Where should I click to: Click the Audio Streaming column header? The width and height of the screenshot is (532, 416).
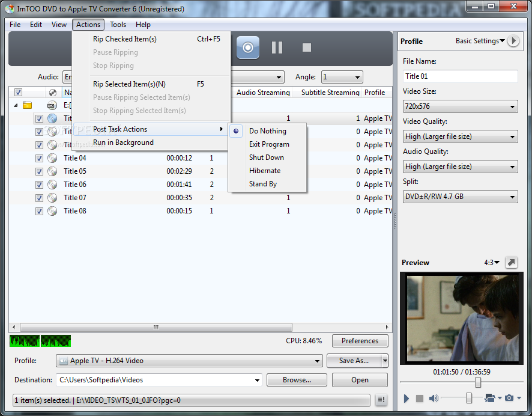[263, 93]
